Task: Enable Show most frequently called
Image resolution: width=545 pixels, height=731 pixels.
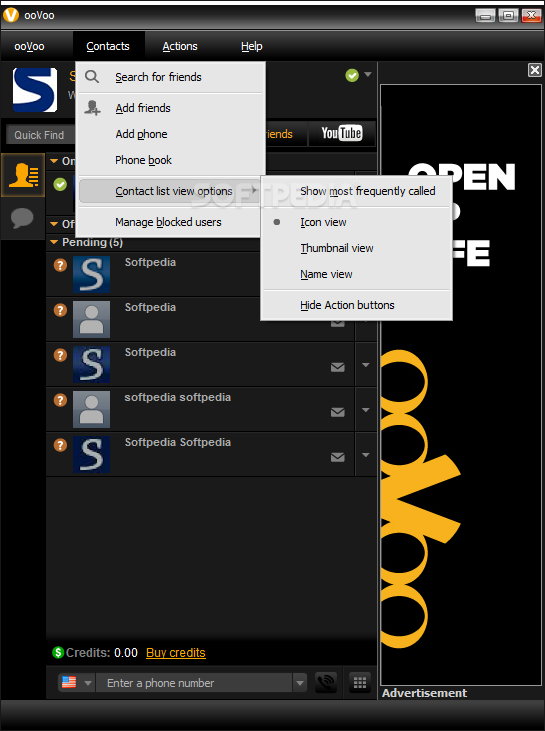Action: click(357, 191)
